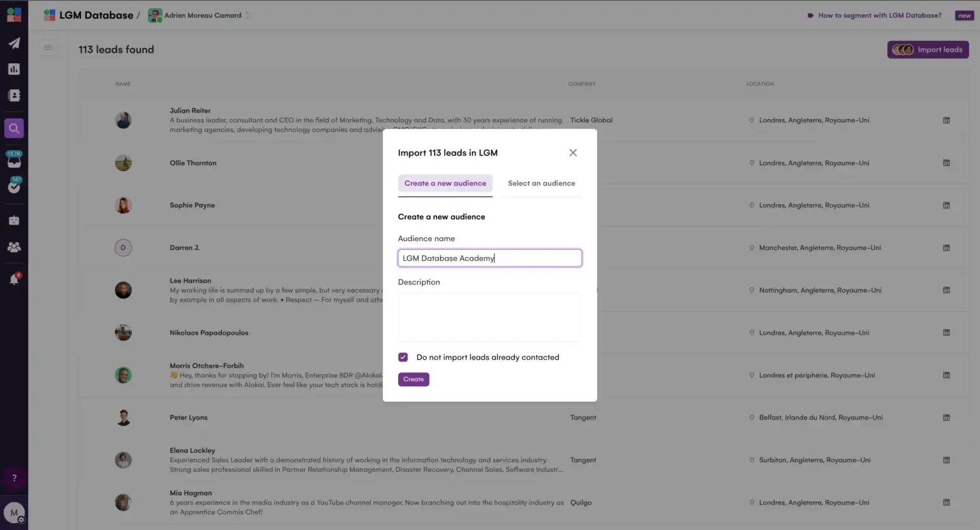The image size is (980, 530).
Task: Open the team members sidebar icon
Action: pyautogui.click(x=14, y=247)
